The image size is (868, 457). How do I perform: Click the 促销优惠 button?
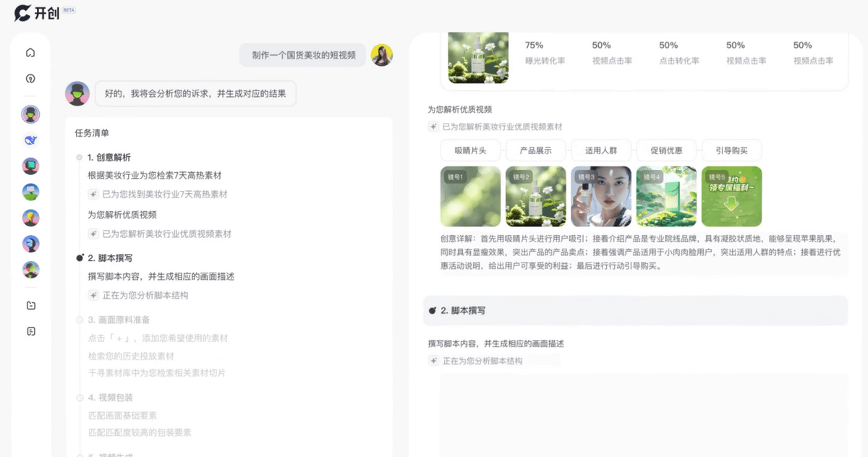click(666, 150)
